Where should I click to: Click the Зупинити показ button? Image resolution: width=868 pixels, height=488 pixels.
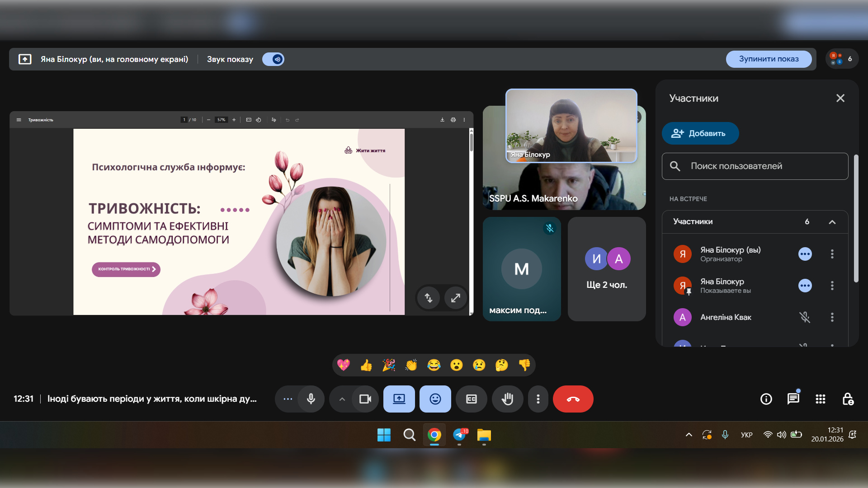[769, 59]
